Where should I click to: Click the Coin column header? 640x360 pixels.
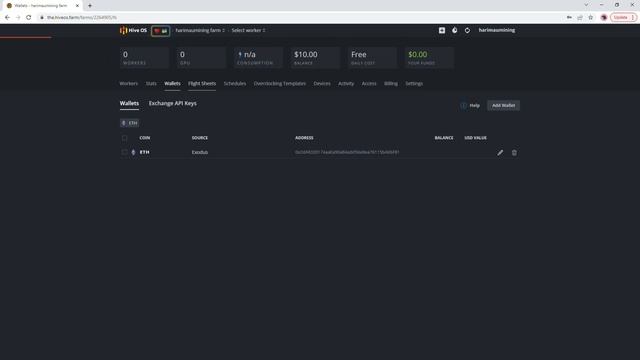coord(144,138)
